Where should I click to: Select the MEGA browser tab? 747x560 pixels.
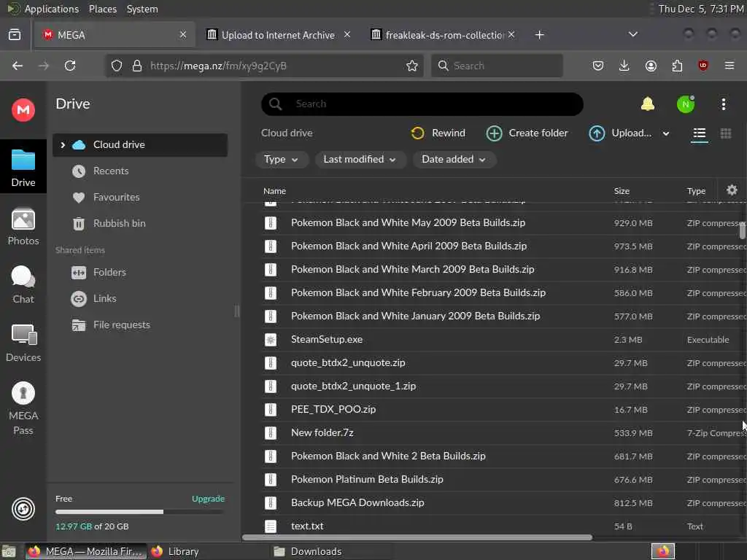click(x=115, y=35)
